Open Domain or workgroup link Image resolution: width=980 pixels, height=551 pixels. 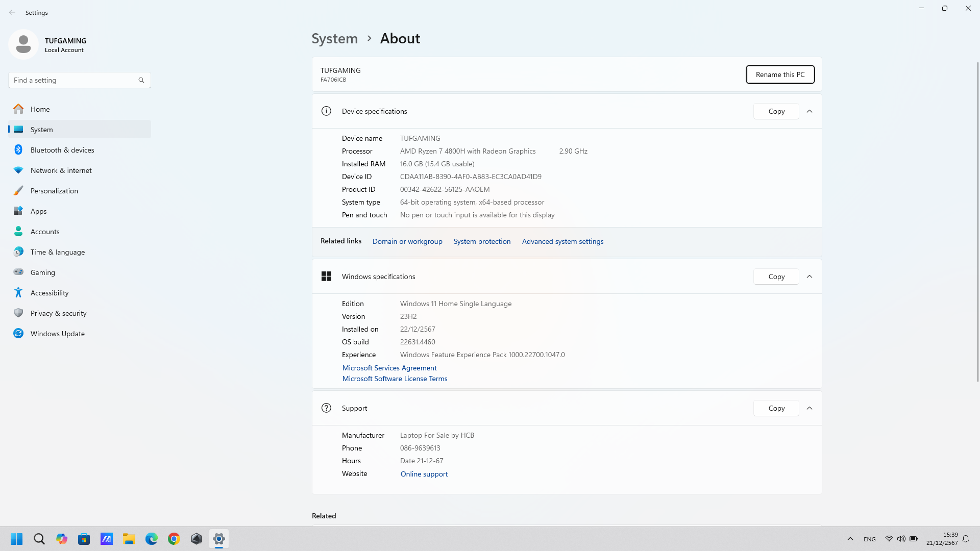click(x=407, y=242)
